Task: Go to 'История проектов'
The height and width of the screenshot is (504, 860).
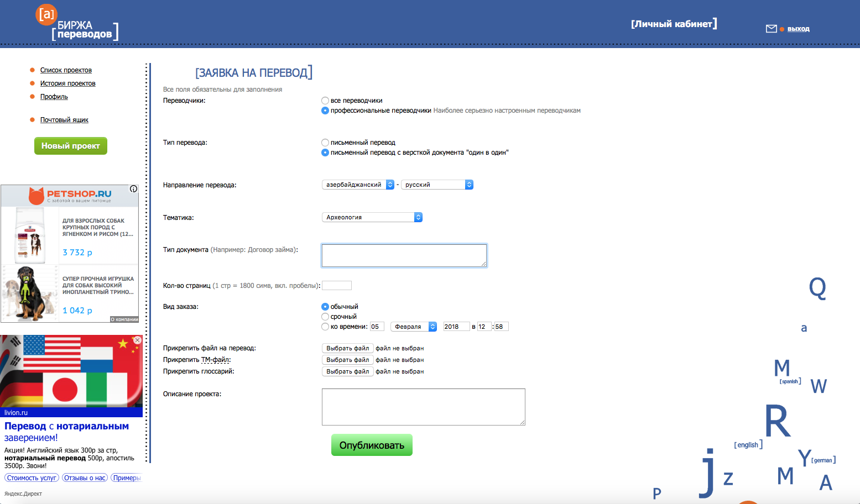Action: [67, 83]
